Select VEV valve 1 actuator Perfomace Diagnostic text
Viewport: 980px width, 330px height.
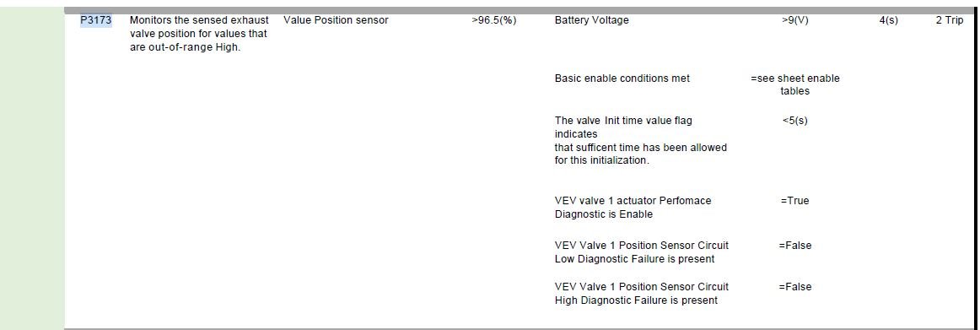(633, 208)
